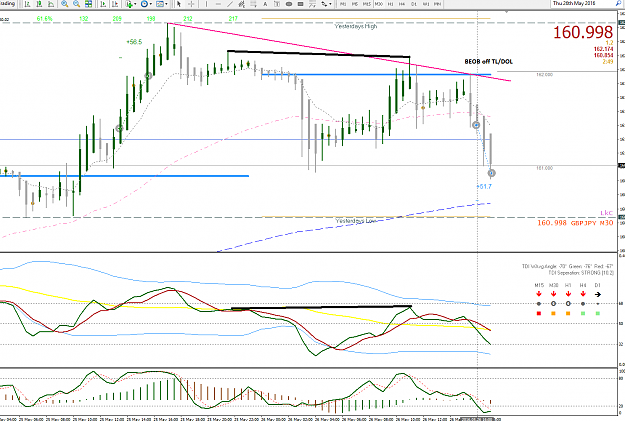Select the rectangle drawing tool
625x421 pixels.
[x=301, y=4]
